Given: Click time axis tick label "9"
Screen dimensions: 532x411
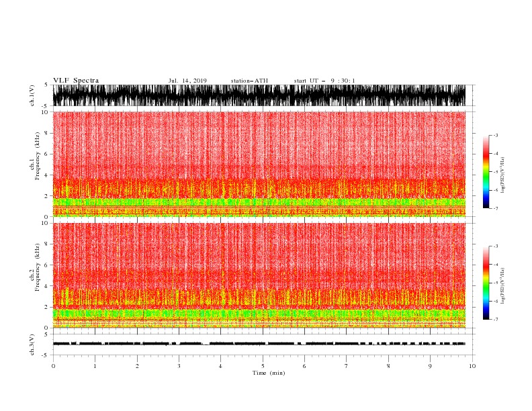Looking at the screenshot, I should tap(430, 366).
